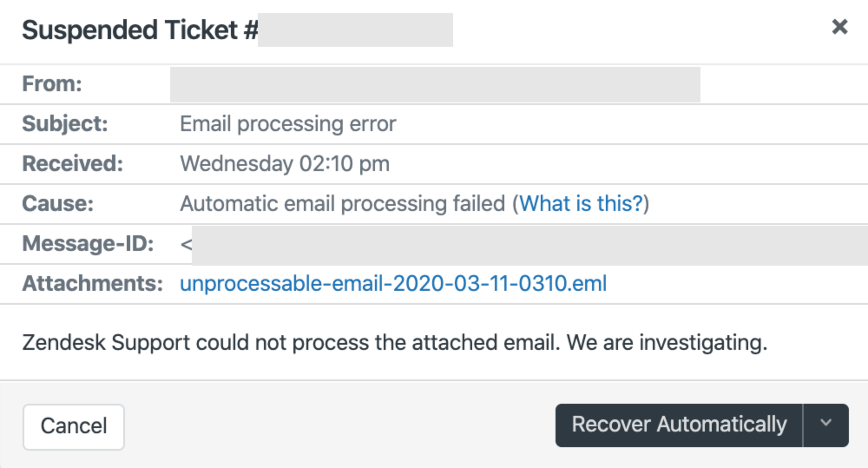Download the unprocessable-email .eml attachment
This screenshot has height=468, width=868.
[x=393, y=283]
